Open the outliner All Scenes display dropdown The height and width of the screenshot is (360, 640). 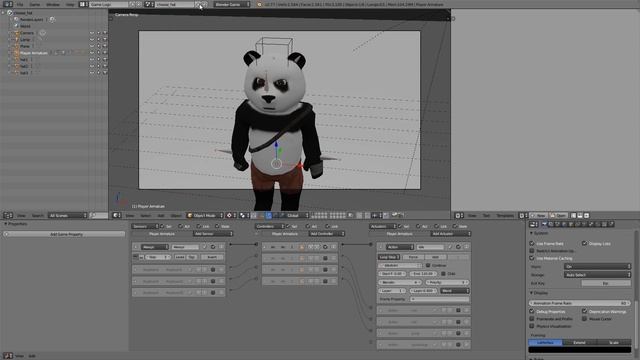67,215
